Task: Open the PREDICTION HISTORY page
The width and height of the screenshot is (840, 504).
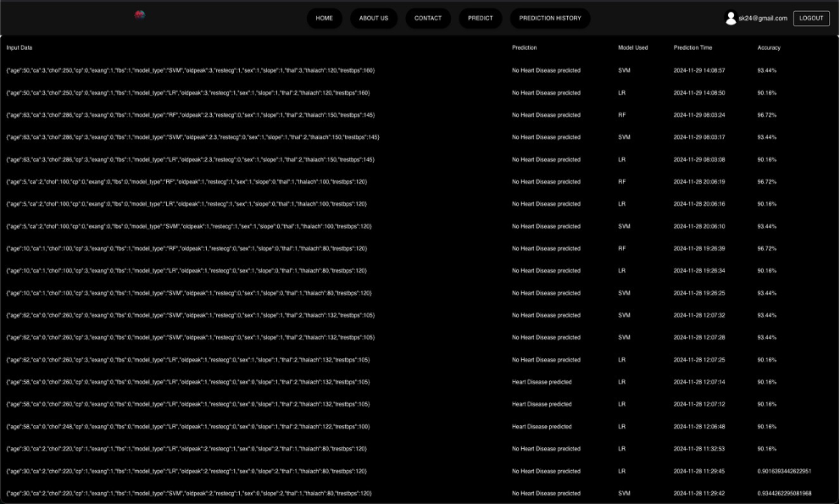Action: (550, 18)
